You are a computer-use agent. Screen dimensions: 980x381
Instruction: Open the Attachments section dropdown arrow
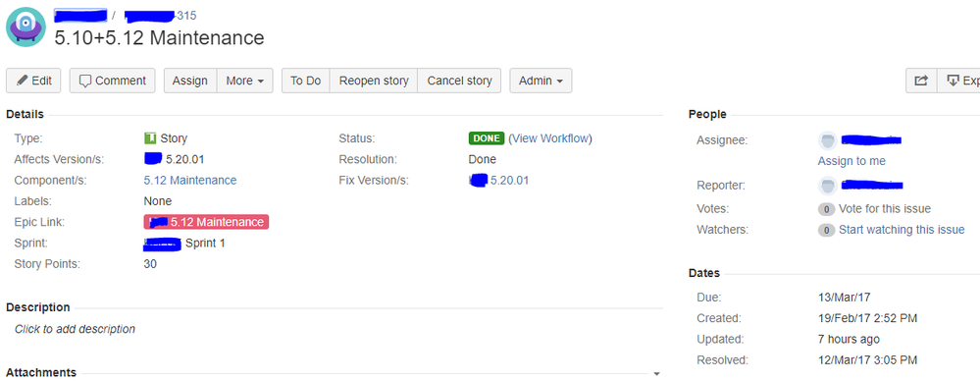[x=656, y=374]
